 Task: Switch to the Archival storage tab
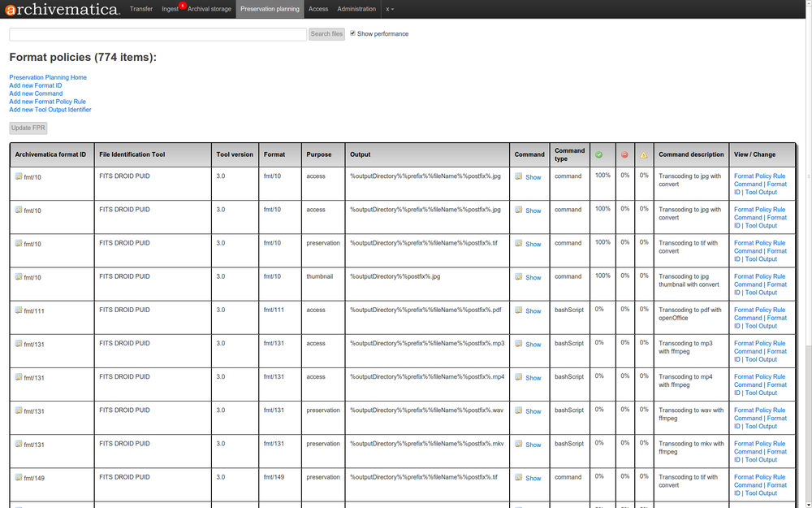[209, 9]
